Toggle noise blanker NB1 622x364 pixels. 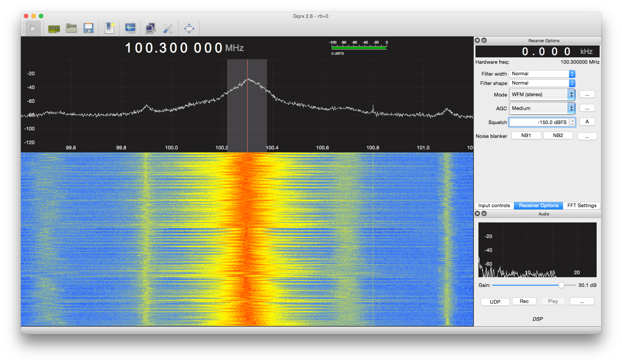pyautogui.click(x=526, y=136)
